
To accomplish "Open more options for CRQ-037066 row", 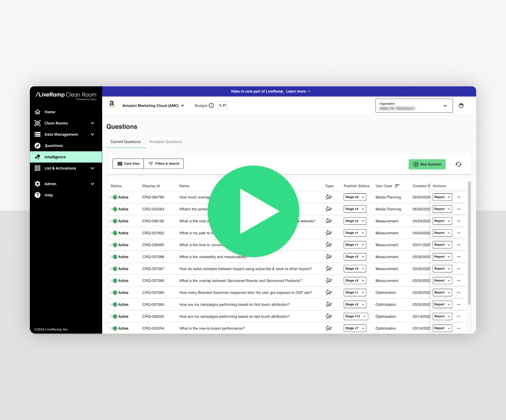I will click(x=459, y=281).
